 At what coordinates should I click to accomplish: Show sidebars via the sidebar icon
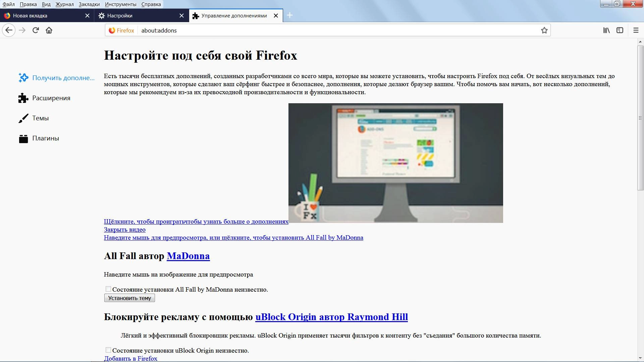(x=620, y=30)
